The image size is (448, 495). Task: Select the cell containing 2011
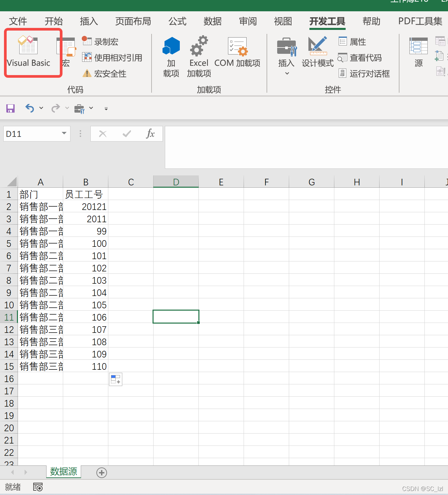(x=86, y=219)
